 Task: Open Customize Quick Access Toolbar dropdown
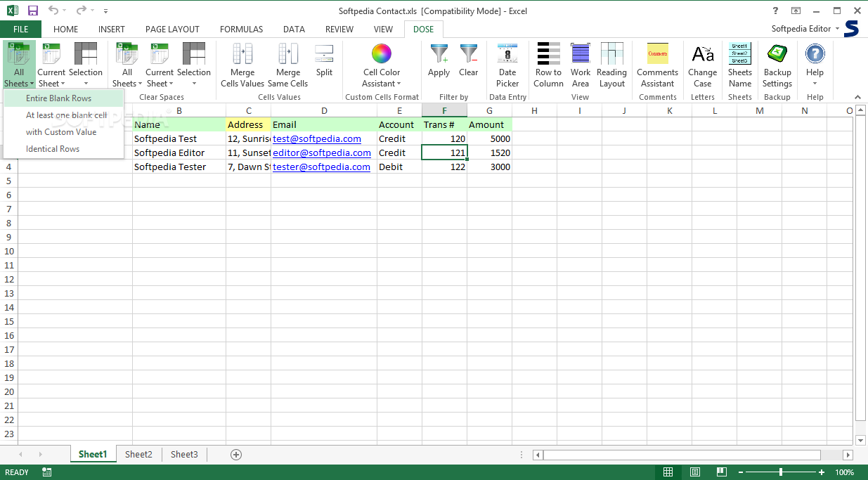click(x=105, y=11)
